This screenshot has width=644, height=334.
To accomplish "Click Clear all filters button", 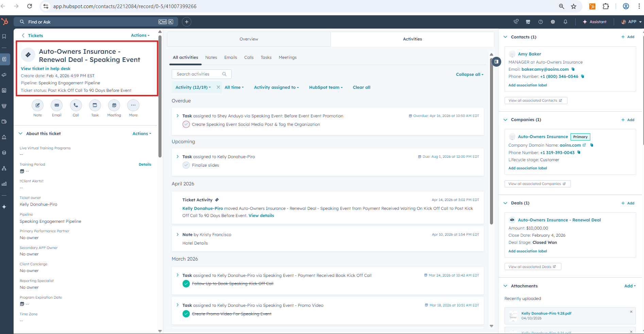I will point(361,87).
